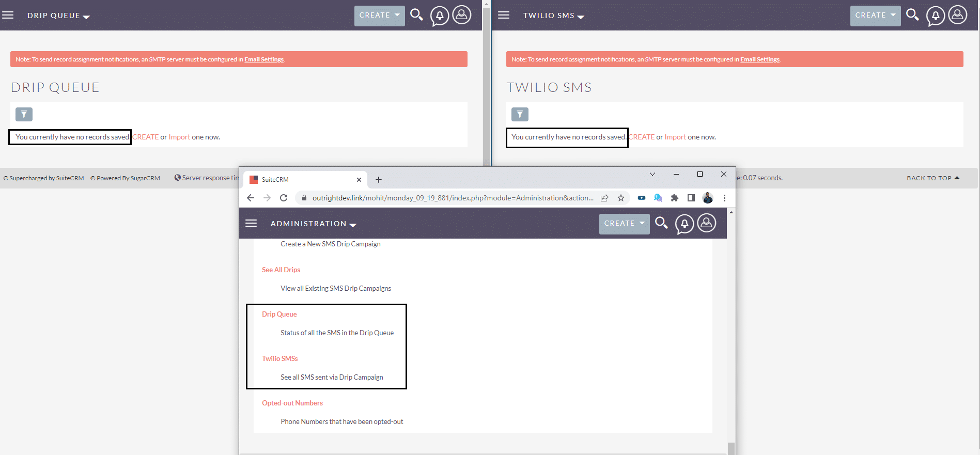Click scrollbar thumb in Administration window
The image size is (980, 455).
coord(731,448)
